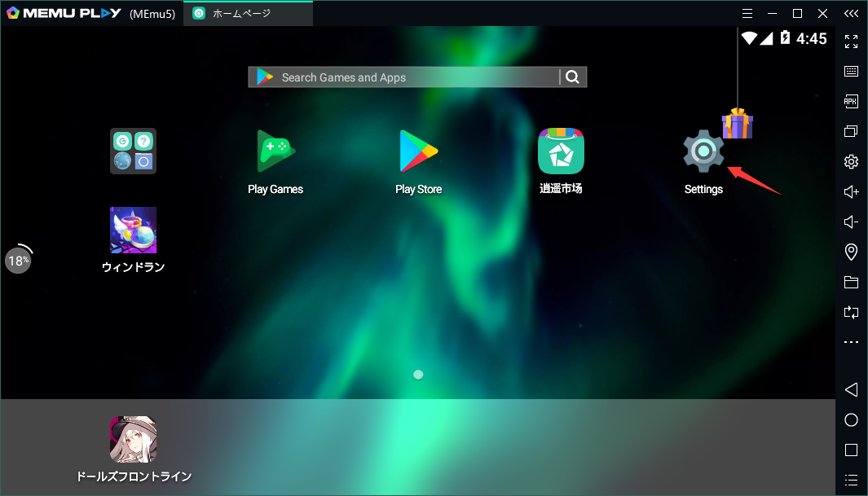Launch the Play Store app
Viewport: 868px width, 496px height.
[x=418, y=152]
